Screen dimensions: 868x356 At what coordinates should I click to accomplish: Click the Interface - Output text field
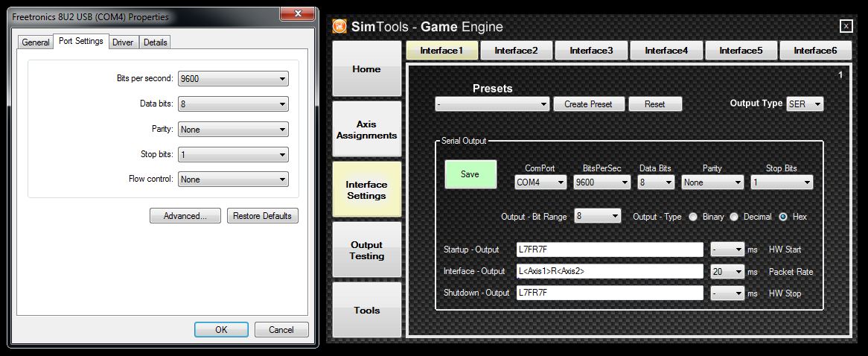pos(610,271)
